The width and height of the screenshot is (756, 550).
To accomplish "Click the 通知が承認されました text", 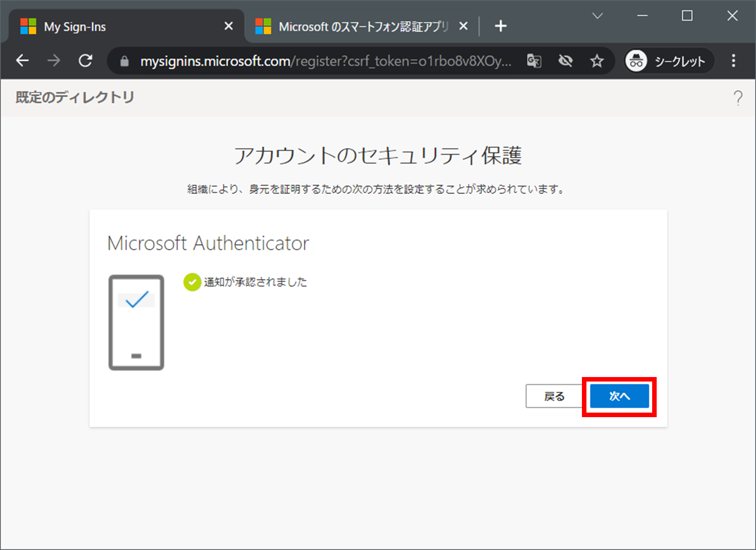I will pyautogui.click(x=255, y=282).
